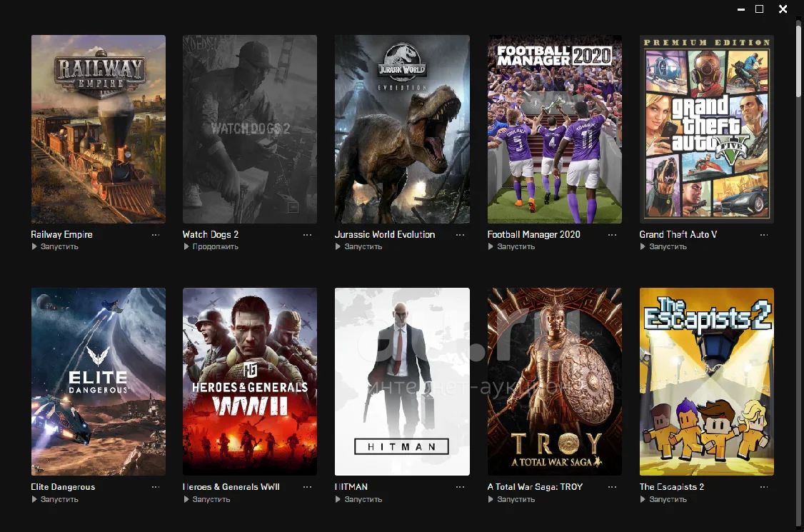This screenshot has width=804, height=532.
Task: Click the Railway Empire title text
Action: pos(61,234)
